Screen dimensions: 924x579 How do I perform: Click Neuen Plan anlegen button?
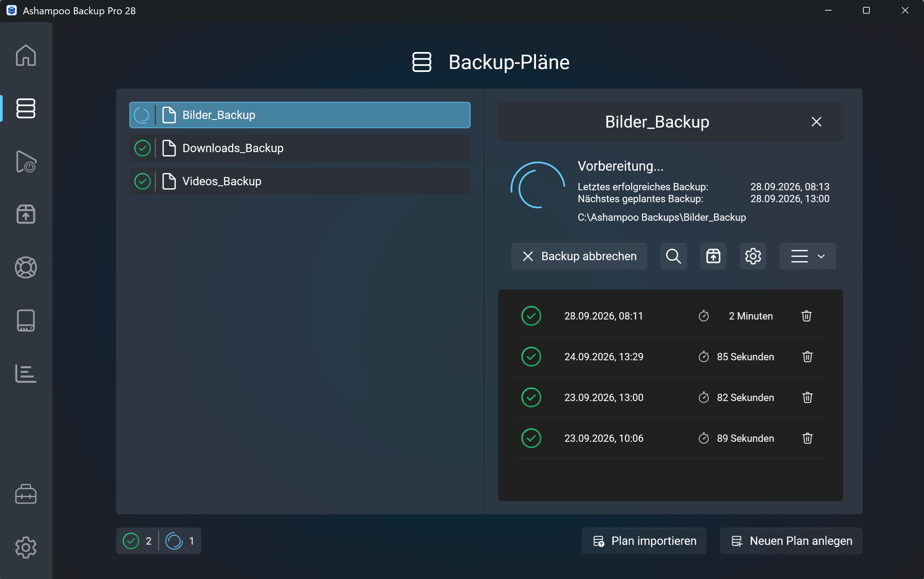pyautogui.click(x=791, y=541)
